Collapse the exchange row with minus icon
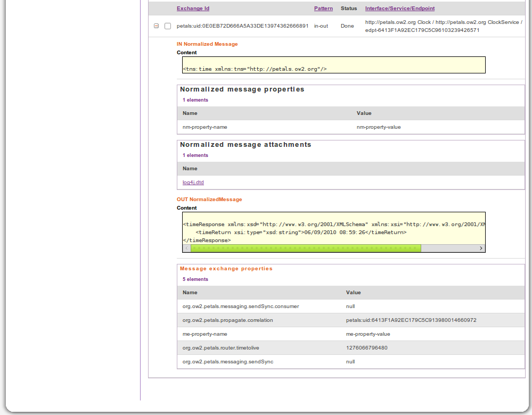 (156, 26)
